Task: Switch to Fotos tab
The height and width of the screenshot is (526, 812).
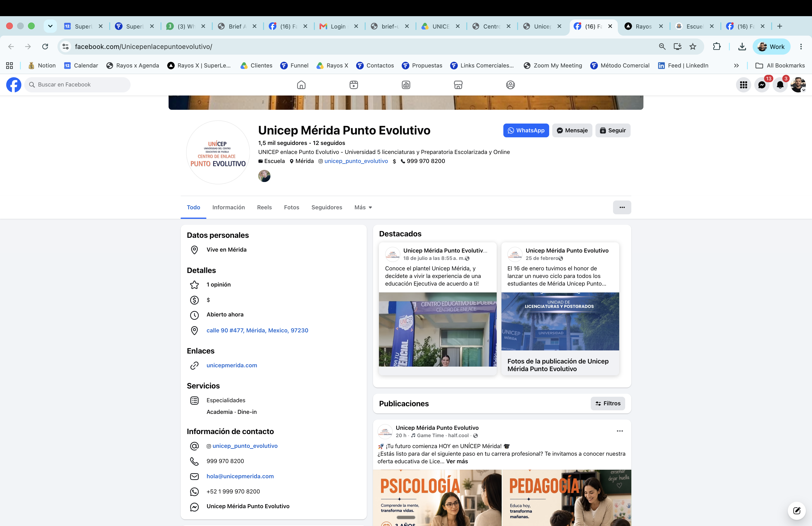Action: tap(291, 207)
